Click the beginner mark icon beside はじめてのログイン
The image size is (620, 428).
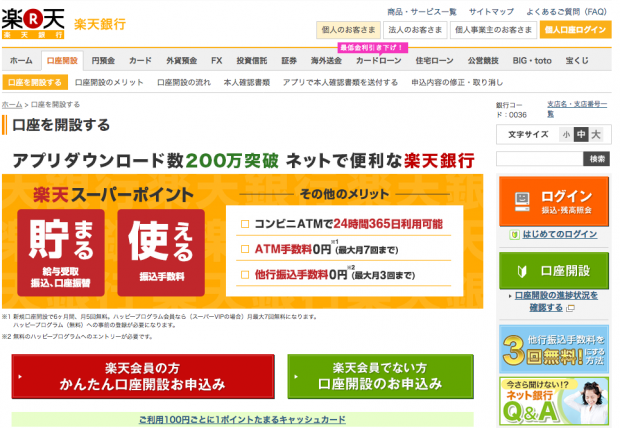pyautogui.click(x=514, y=235)
